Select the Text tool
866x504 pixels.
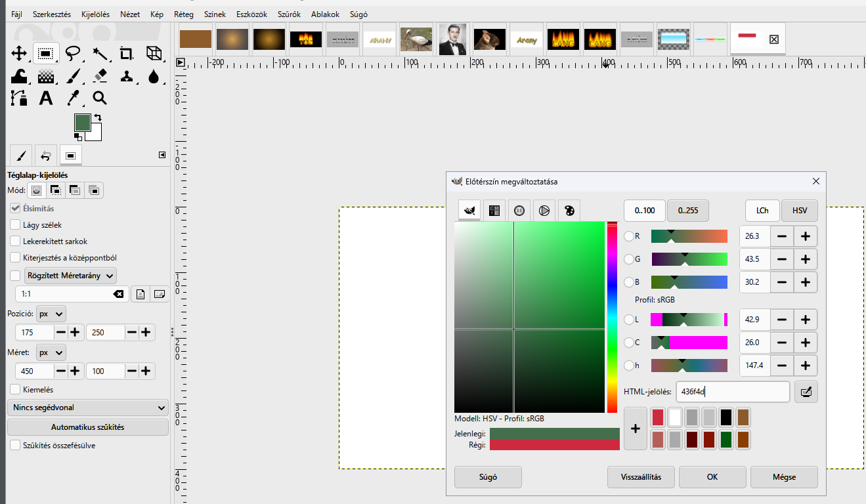[46, 98]
